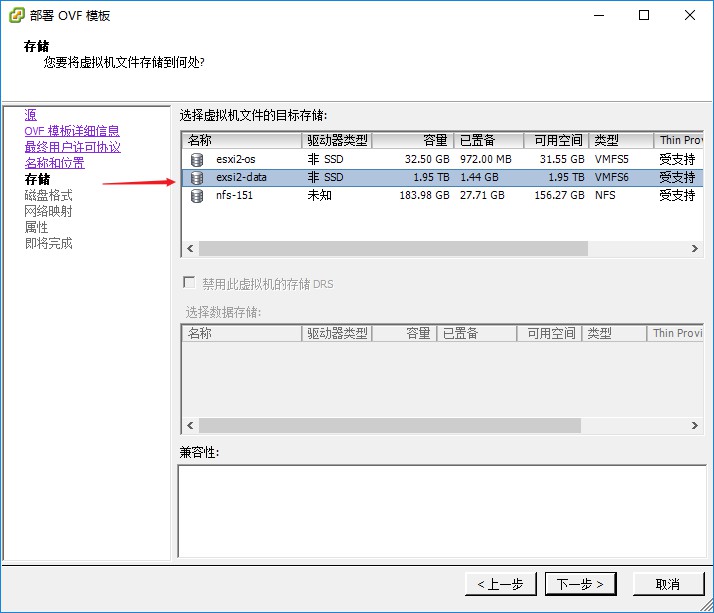
Task: Click the 31.55 GB free space cell
Action: (x=562, y=159)
